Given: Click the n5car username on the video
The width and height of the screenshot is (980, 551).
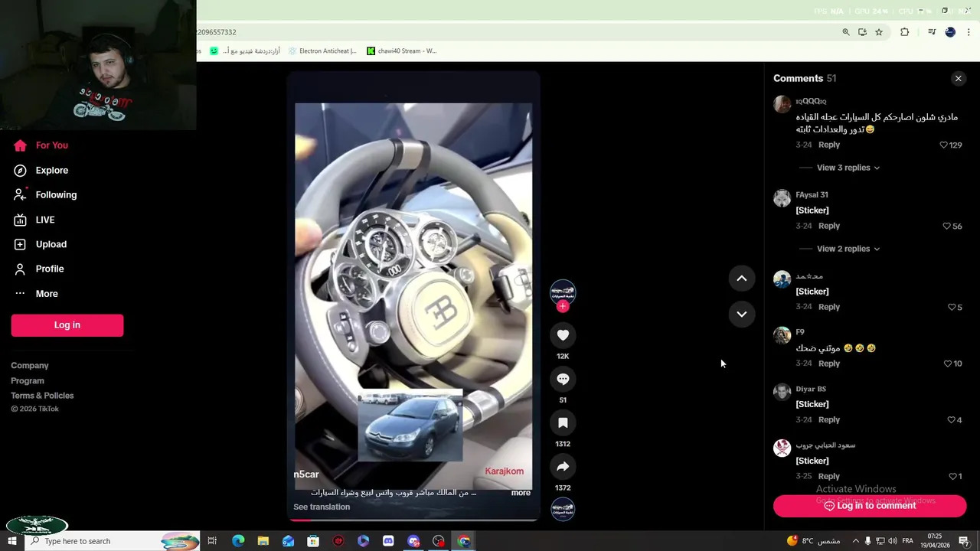Looking at the screenshot, I should tap(306, 474).
